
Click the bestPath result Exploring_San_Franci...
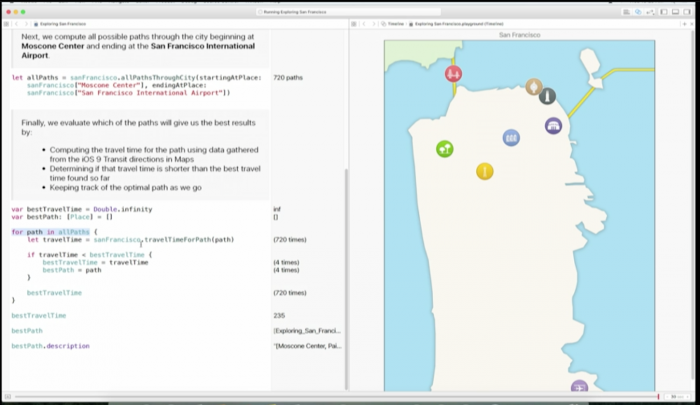pos(306,330)
